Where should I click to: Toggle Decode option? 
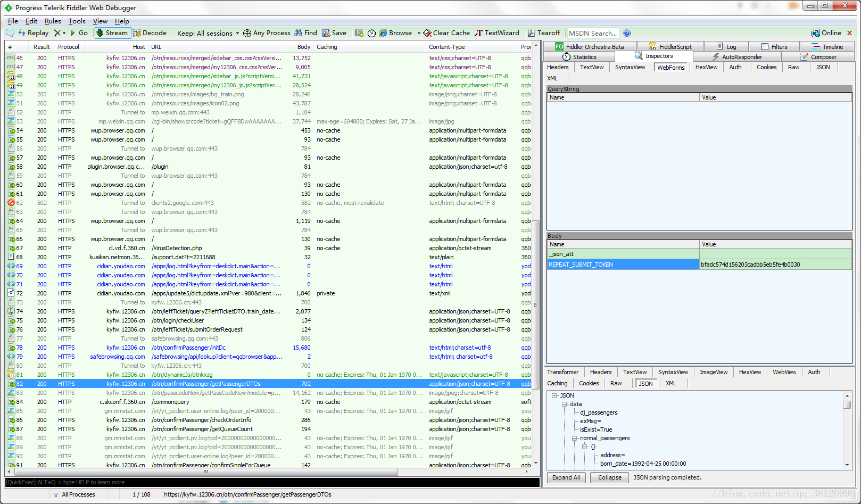click(x=150, y=33)
